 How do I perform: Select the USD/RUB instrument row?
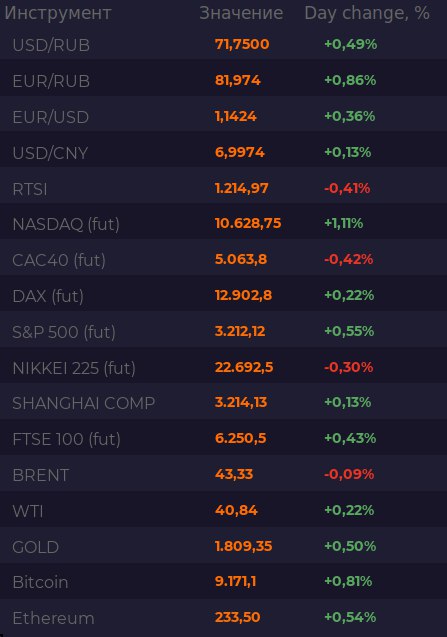pos(224,44)
